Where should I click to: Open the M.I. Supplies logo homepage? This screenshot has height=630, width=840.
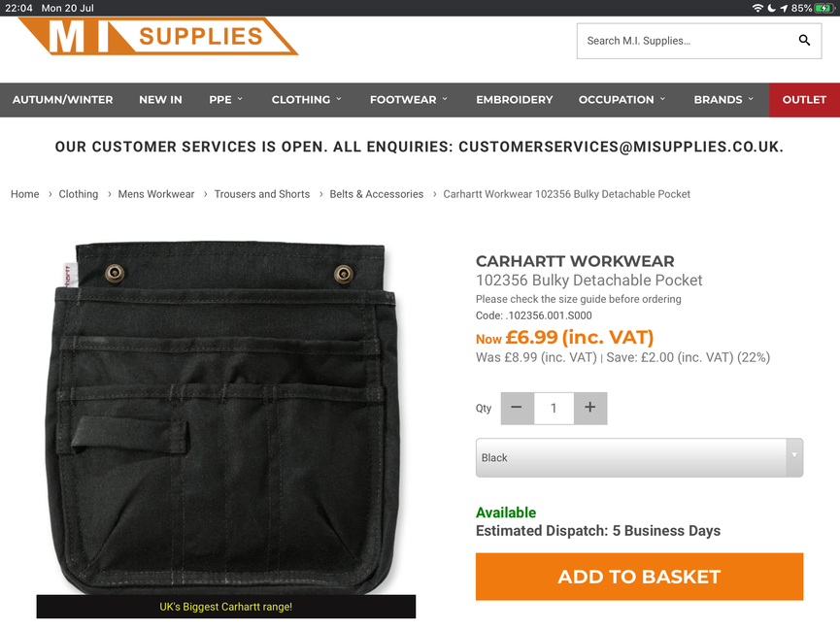pos(158,36)
